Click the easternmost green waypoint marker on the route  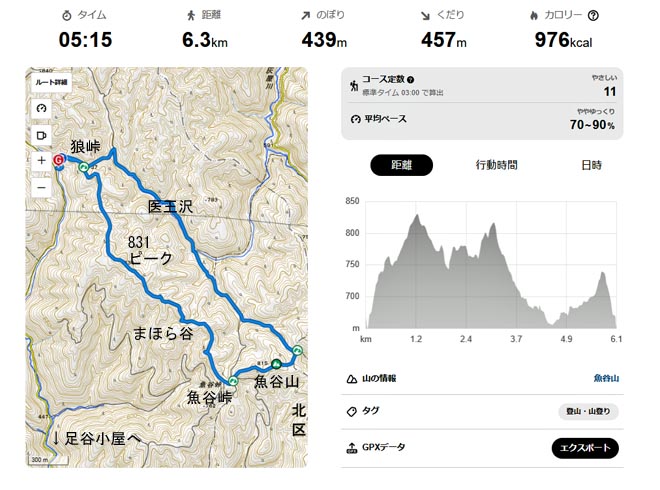298,349
